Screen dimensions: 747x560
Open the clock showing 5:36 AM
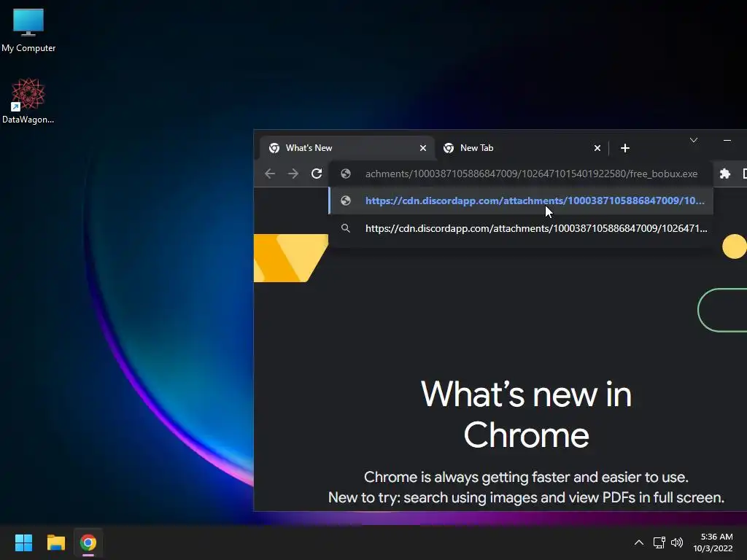pyautogui.click(x=713, y=542)
